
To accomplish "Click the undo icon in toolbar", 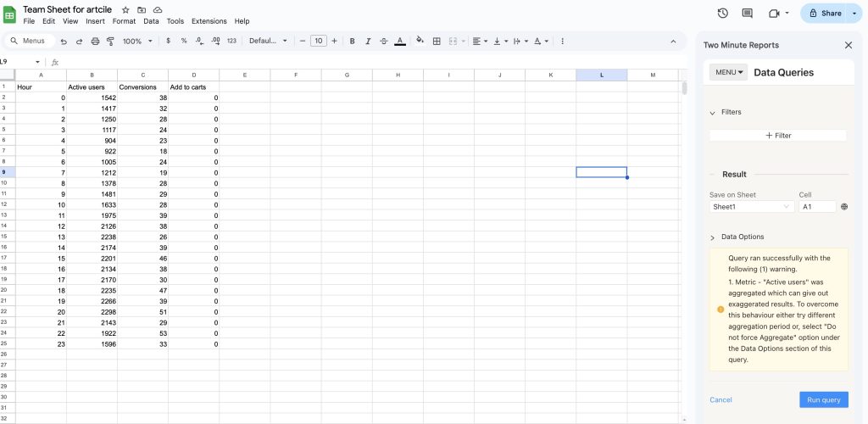I will [x=64, y=41].
